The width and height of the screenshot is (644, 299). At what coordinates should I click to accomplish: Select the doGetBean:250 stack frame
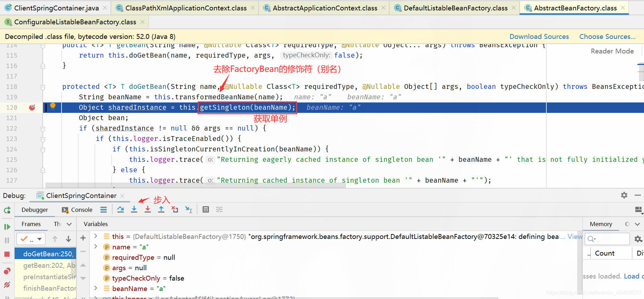pyautogui.click(x=46, y=254)
